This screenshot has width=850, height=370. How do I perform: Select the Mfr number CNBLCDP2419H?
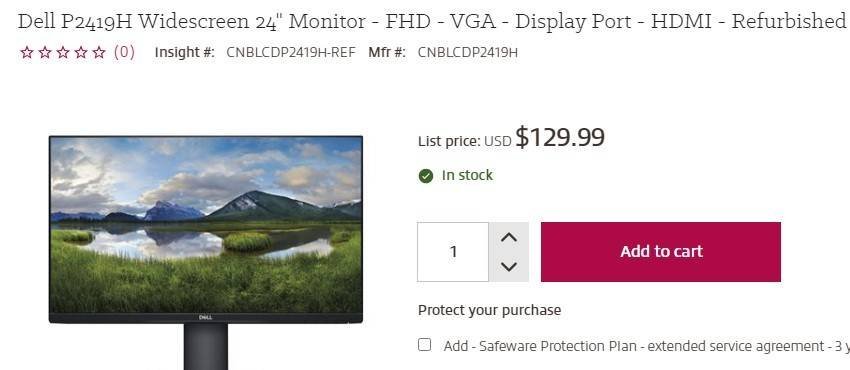tap(467, 53)
